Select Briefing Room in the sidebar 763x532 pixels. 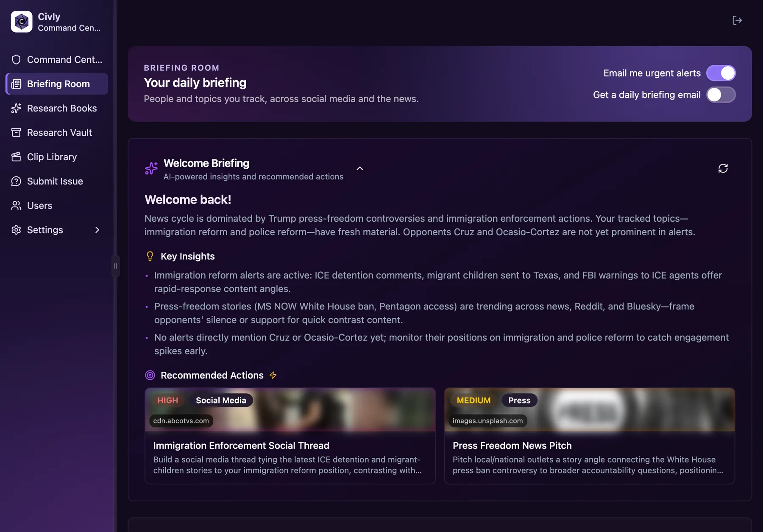tap(57, 84)
